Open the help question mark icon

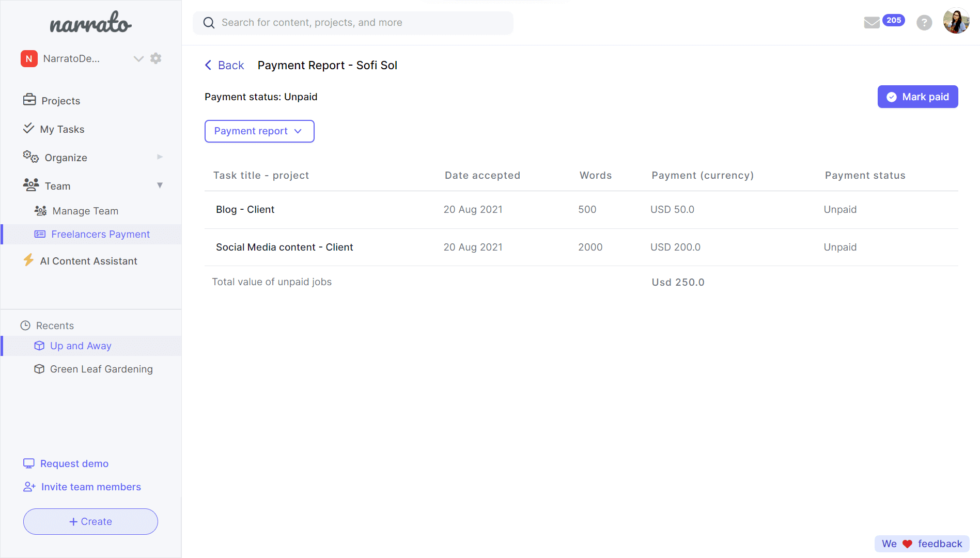tap(924, 23)
